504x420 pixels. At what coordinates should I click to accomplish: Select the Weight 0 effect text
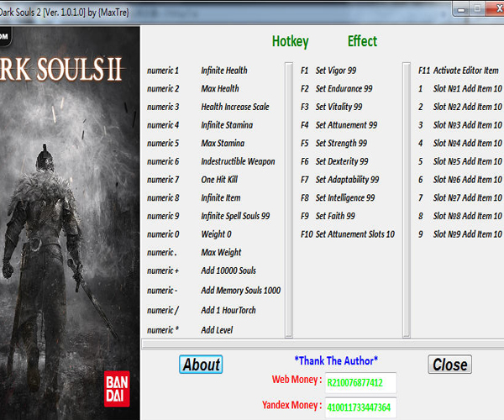pos(217,234)
